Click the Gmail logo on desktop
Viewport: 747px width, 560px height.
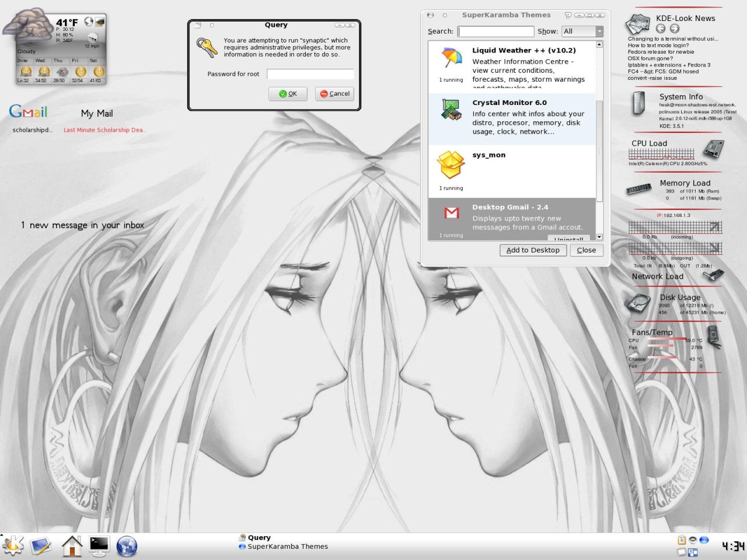pos(28,111)
